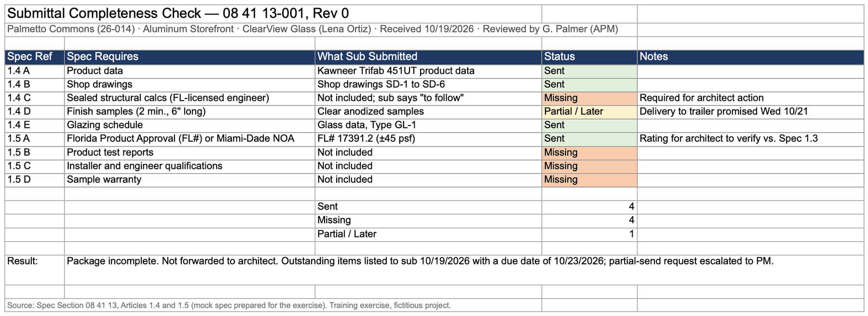The image size is (868, 316).
Task: Click 'Glass data, Type GL-1' cell
Action: 428,125
